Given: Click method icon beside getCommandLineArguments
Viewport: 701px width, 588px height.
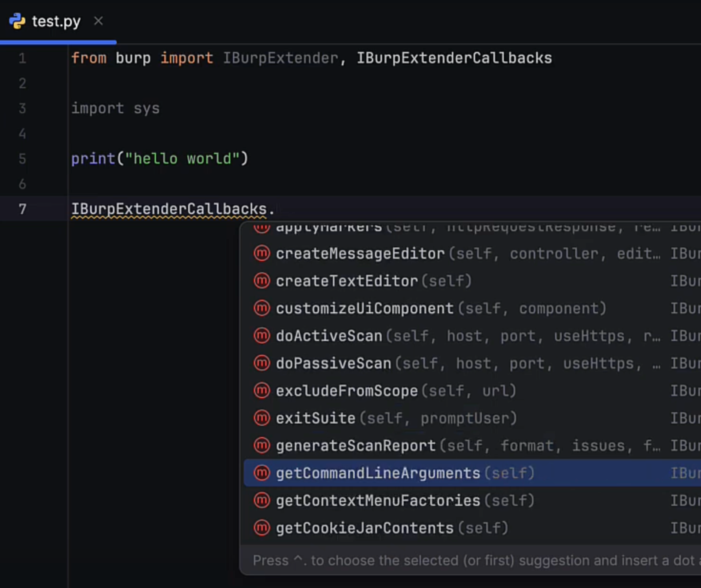Looking at the screenshot, I should click(262, 473).
